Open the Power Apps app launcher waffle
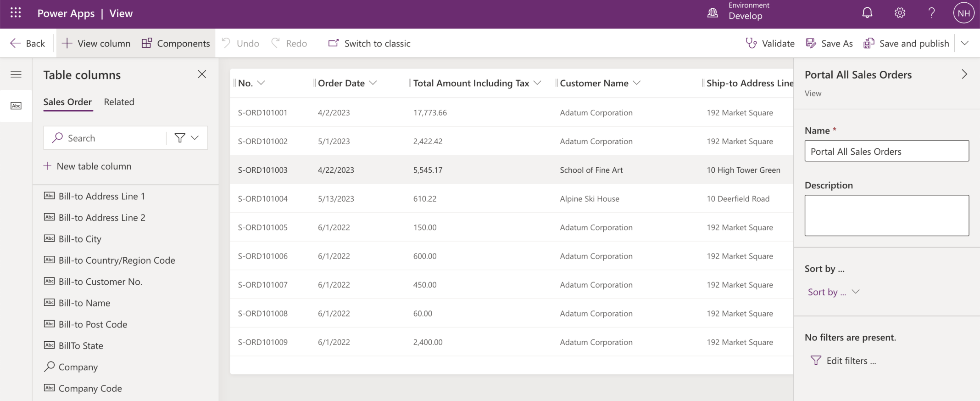The height and width of the screenshot is (401, 980). tap(16, 13)
